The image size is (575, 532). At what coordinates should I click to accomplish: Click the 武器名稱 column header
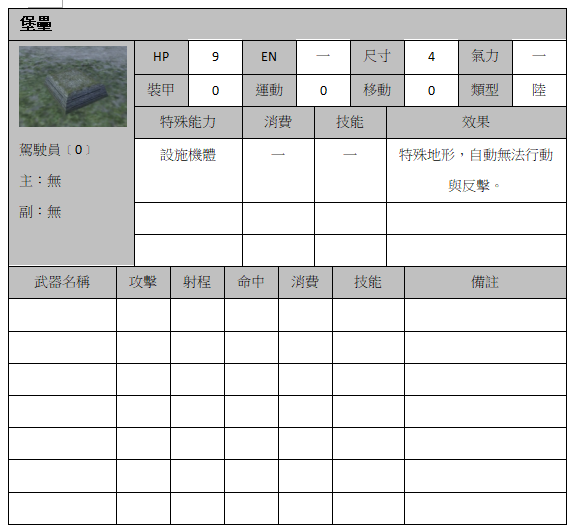pyautogui.click(x=62, y=282)
